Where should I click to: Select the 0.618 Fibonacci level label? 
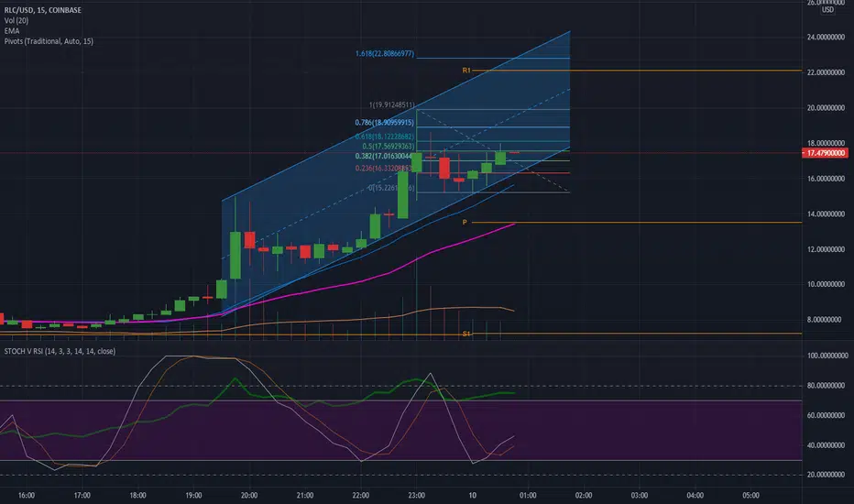click(385, 137)
